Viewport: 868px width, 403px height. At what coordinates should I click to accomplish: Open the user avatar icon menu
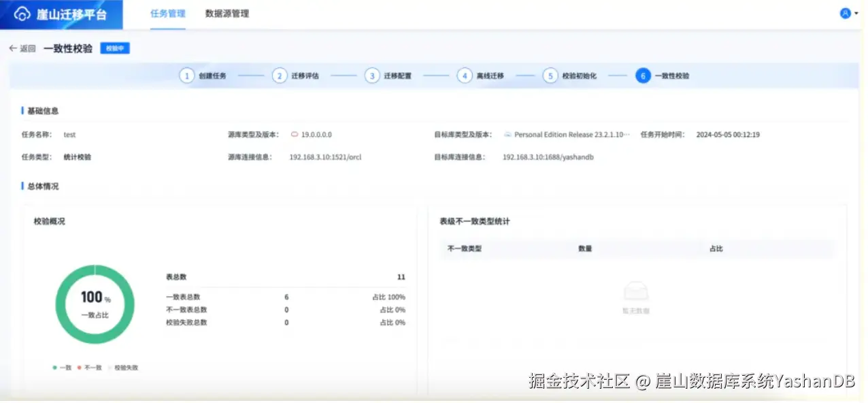(x=845, y=13)
